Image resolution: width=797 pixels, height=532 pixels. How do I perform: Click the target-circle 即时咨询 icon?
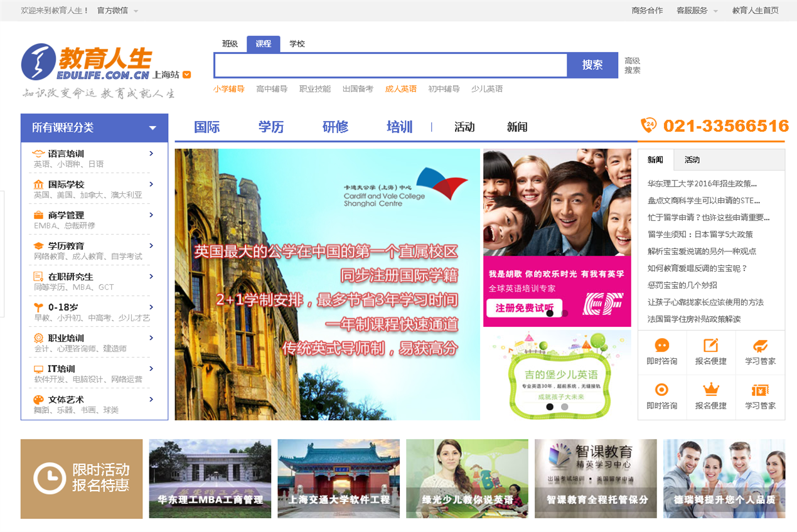662,390
